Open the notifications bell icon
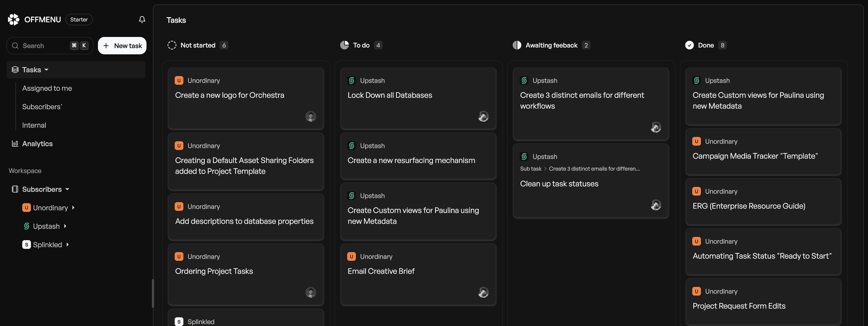 pyautogui.click(x=142, y=20)
